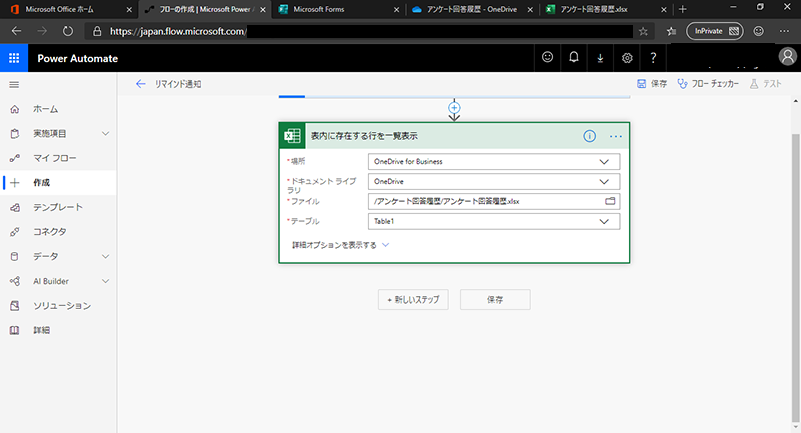Viewport: 801px width, 433px height.
Task: Open ソリューション in the sidebar
Action: click(58, 305)
